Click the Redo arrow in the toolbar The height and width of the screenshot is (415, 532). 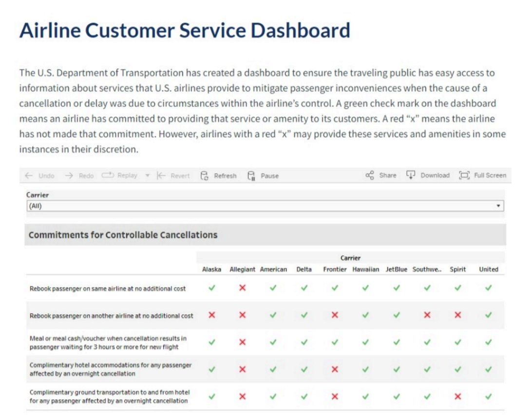[x=69, y=175]
